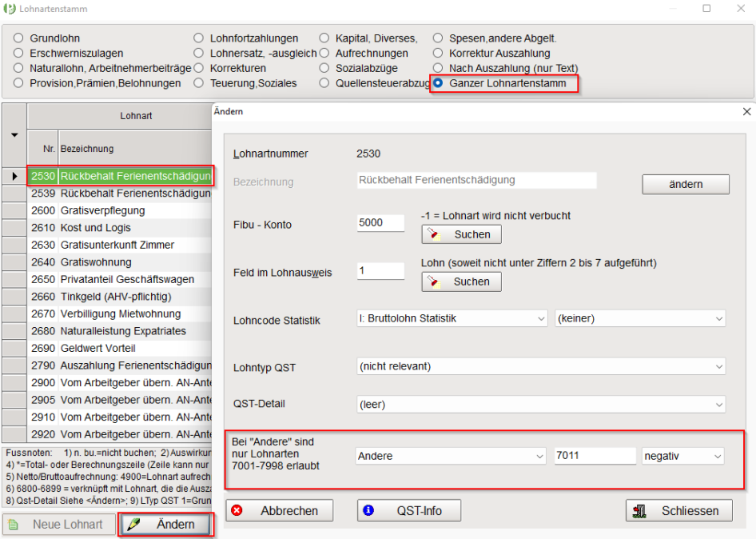Click Neue Lohnart button
The image size is (756, 539).
(57, 525)
